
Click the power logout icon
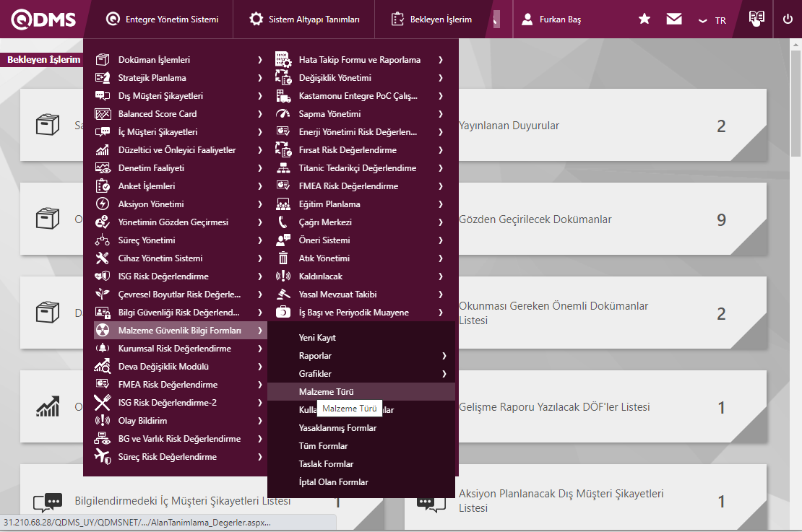[788, 19]
